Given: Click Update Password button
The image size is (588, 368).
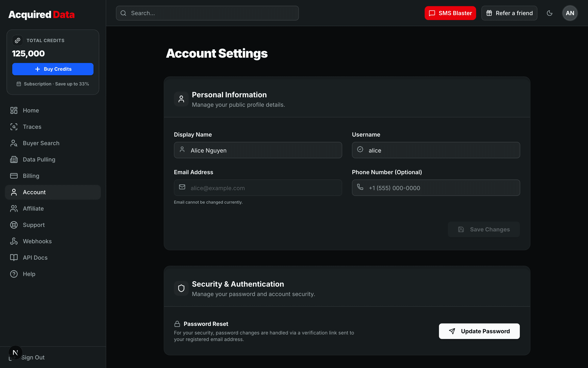Looking at the screenshot, I should click(479, 331).
